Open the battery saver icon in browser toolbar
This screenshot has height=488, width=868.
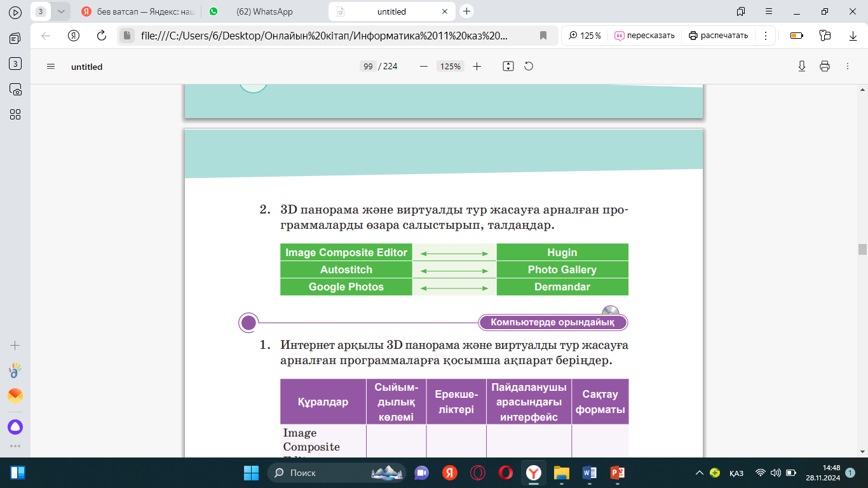pos(796,36)
